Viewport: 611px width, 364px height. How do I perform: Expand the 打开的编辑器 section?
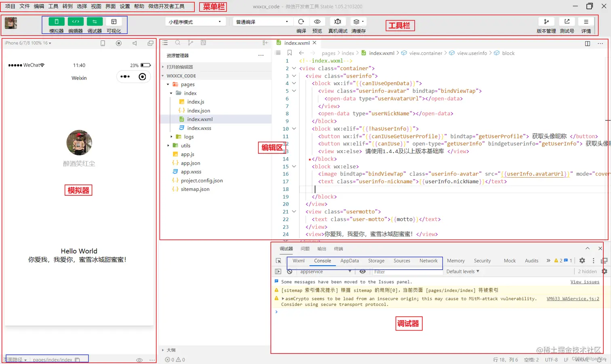216,67
